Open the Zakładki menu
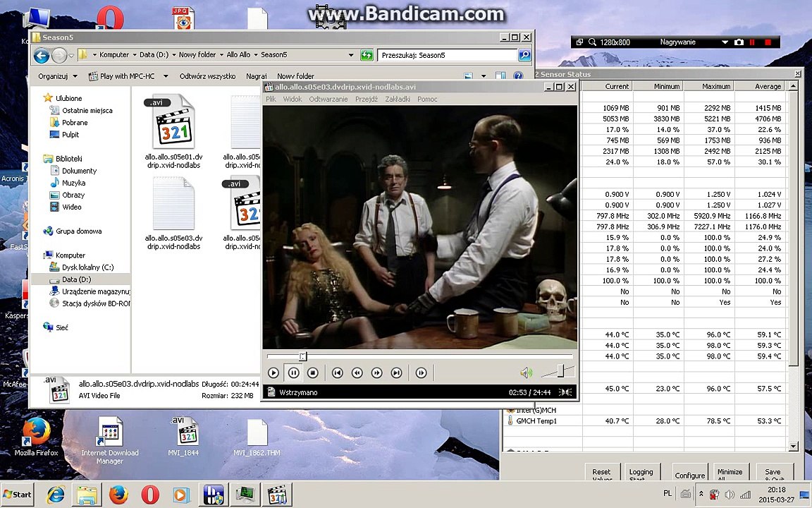 pos(398,99)
